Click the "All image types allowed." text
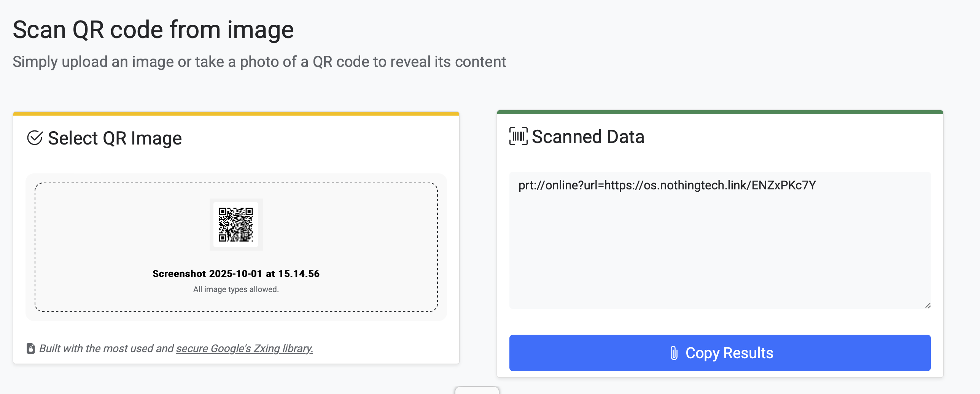 click(x=236, y=289)
